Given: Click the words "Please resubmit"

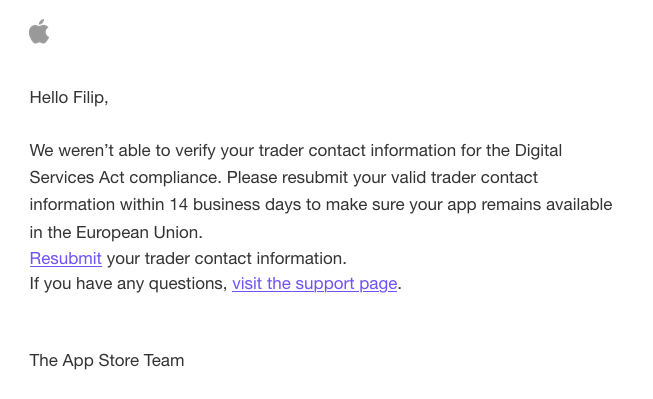Looking at the screenshot, I should (x=287, y=178).
